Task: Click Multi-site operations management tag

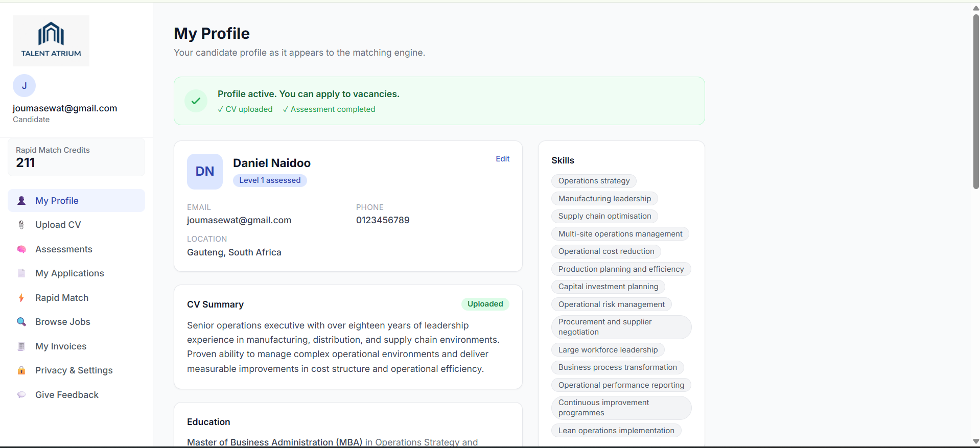Action: 620,234
